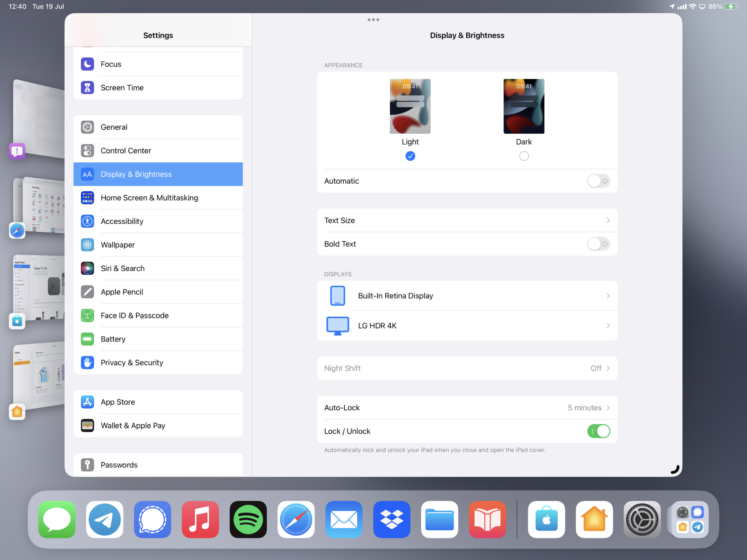The width and height of the screenshot is (747, 560).
Task: Open the Books app in dock
Action: pos(487,519)
